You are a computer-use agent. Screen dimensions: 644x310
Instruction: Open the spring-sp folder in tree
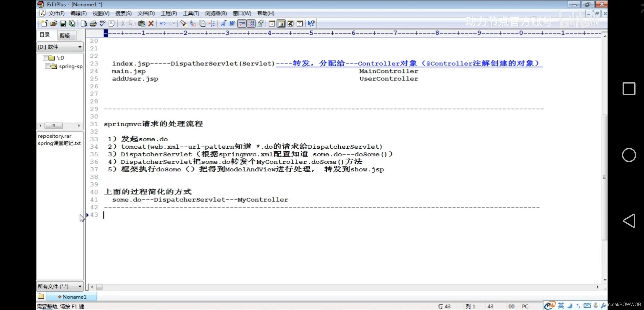70,66
